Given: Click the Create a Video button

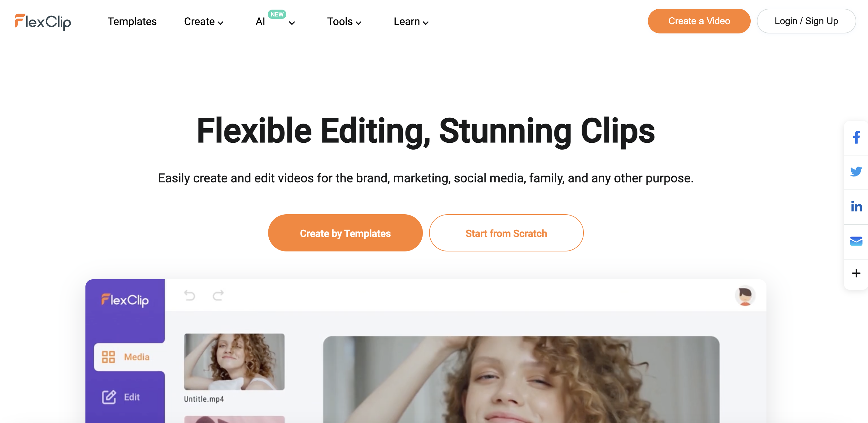Looking at the screenshot, I should [x=699, y=21].
